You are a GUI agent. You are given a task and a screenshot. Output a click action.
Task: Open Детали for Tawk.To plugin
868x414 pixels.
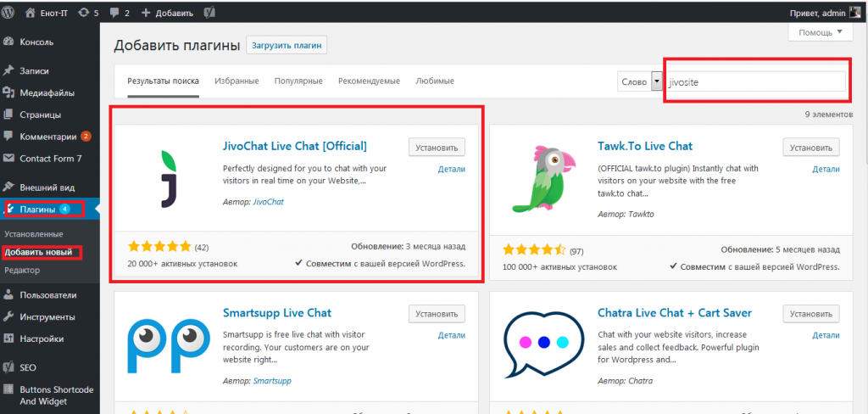tap(826, 170)
